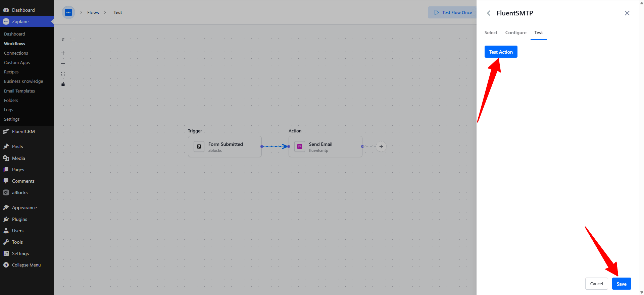Open Email Templates page
Viewport: 644px width, 295px height.
pyautogui.click(x=19, y=91)
